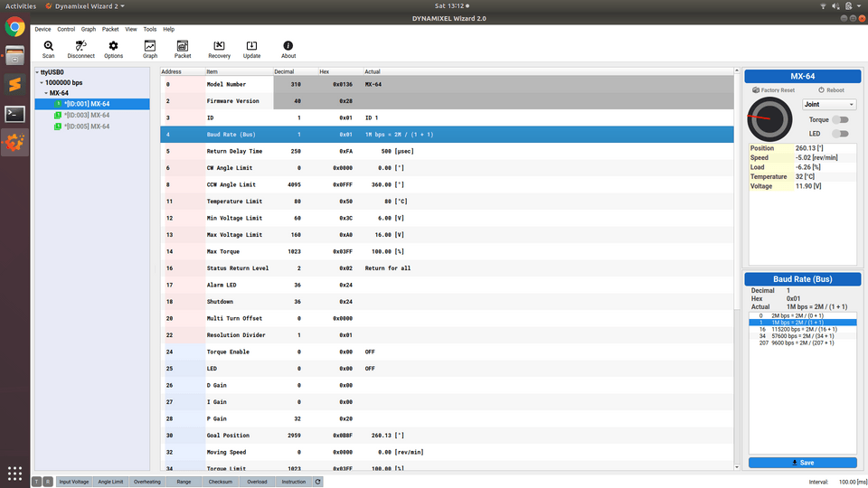The image size is (868, 488).
Task: Open the Help menu
Action: tap(168, 29)
